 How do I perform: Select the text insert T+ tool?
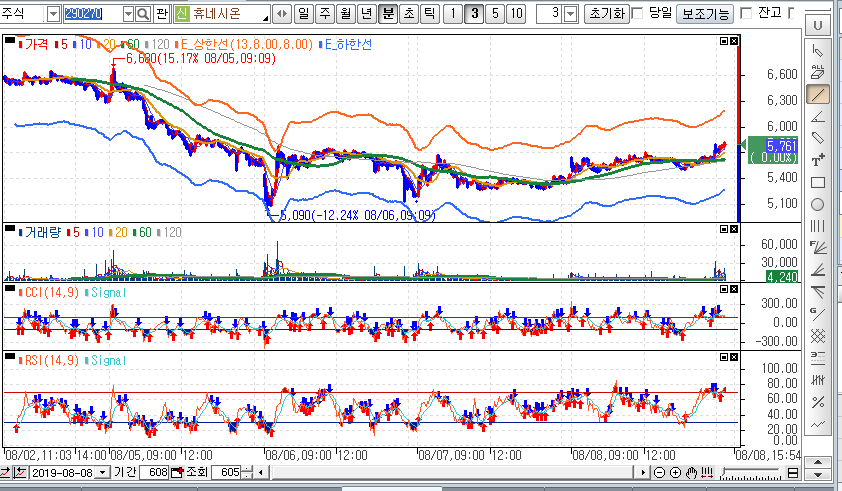pyautogui.click(x=817, y=160)
